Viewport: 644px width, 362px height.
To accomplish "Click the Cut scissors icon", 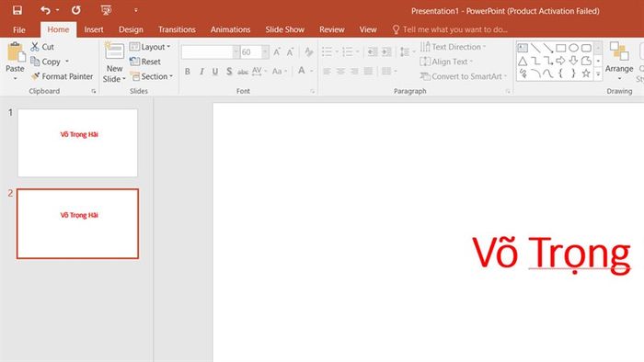I will coord(35,47).
